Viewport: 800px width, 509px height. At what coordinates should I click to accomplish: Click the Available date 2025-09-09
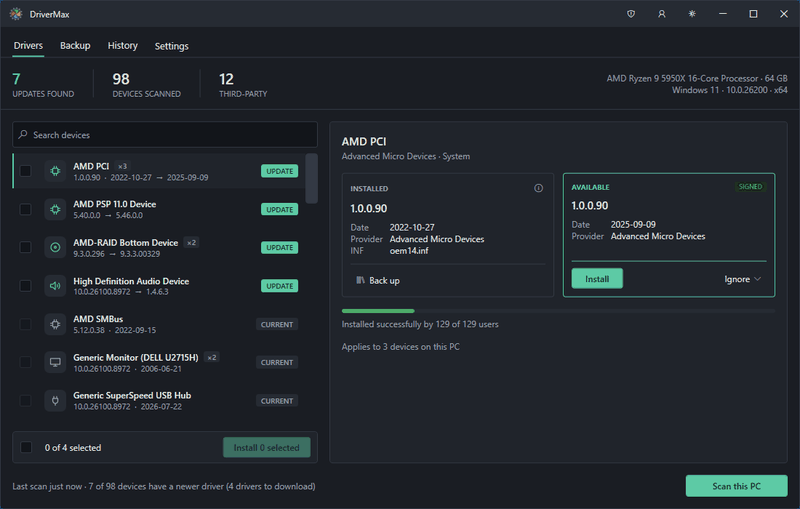[633, 224]
